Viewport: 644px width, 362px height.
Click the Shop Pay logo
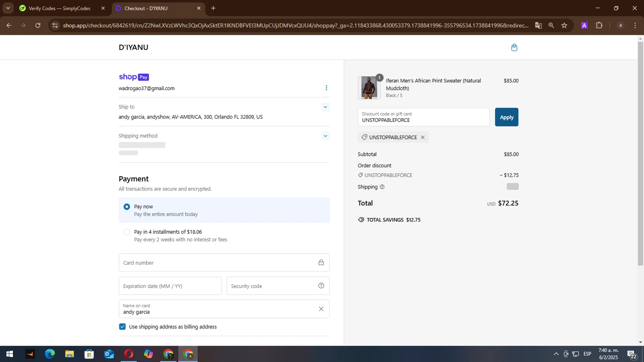tap(134, 77)
